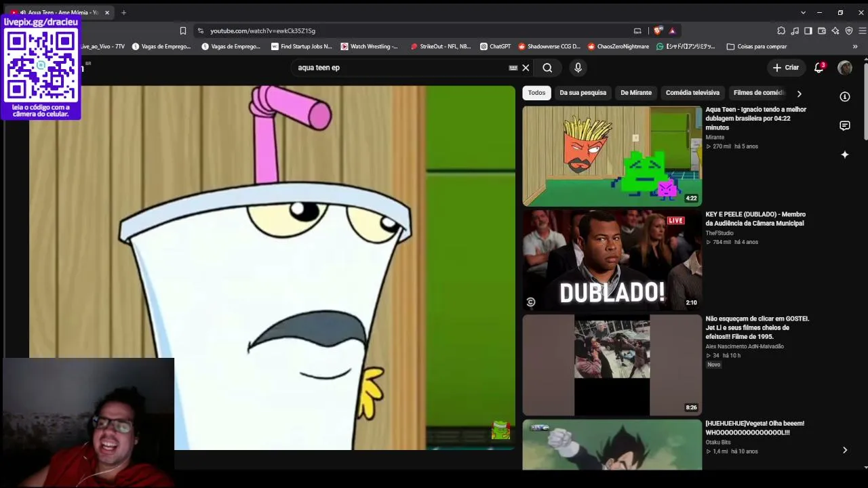This screenshot has height=488, width=868.
Task: Select the 'Todos' filter chip
Action: (536, 93)
